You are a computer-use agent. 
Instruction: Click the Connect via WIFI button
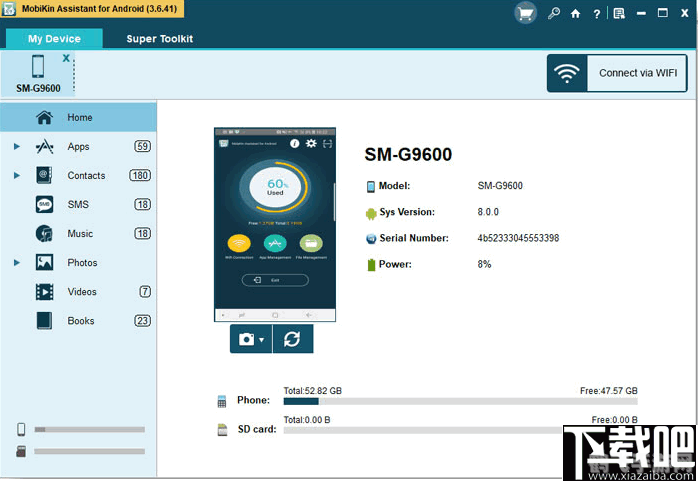coord(616,73)
